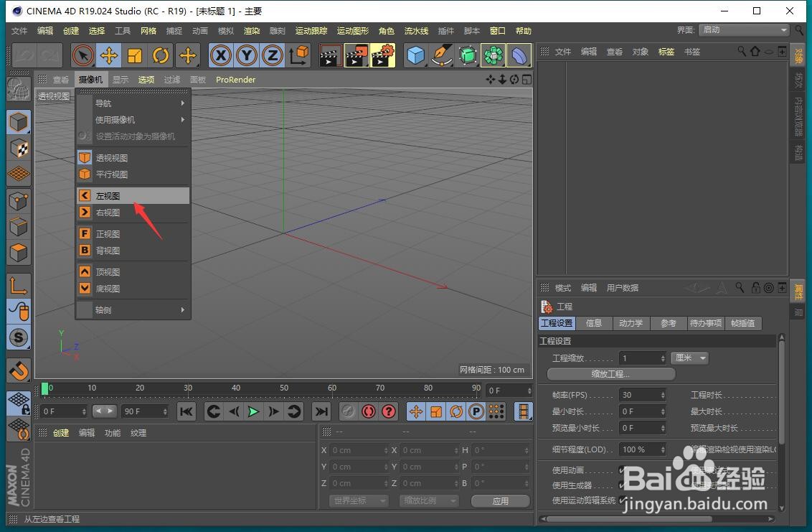Click the attribute panel vertical scrollbar

[781, 393]
